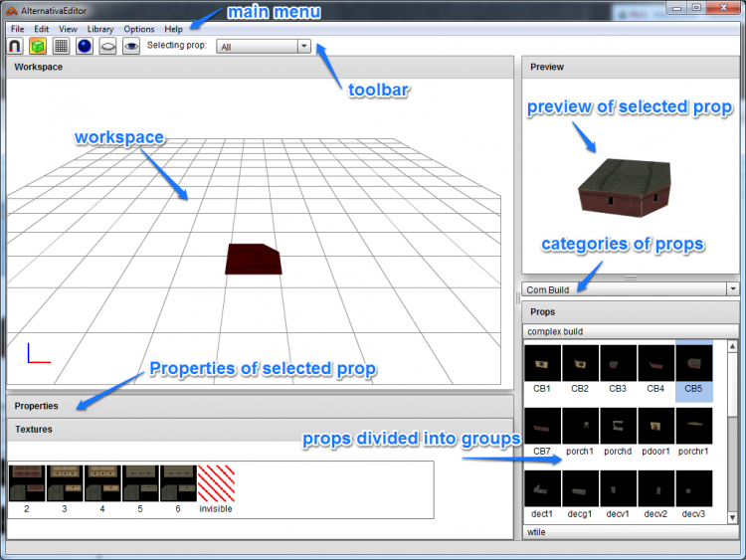Select the CB1 prop thumbnail
This screenshot has width=746, height=560.
point(542,365)
